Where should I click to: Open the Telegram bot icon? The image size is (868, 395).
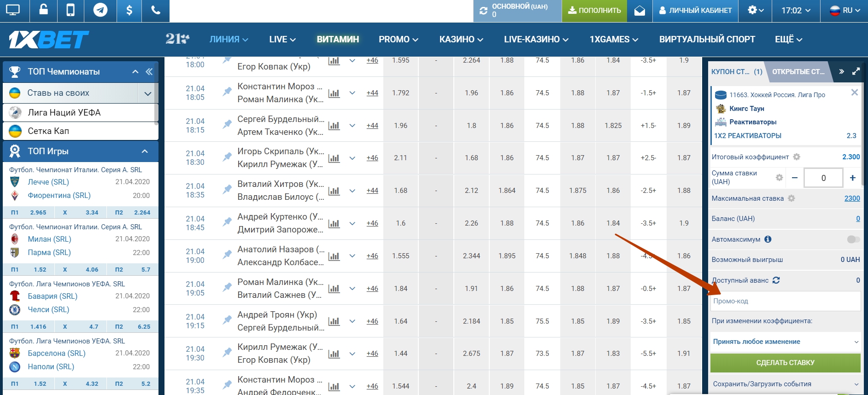tap(100, 10)
